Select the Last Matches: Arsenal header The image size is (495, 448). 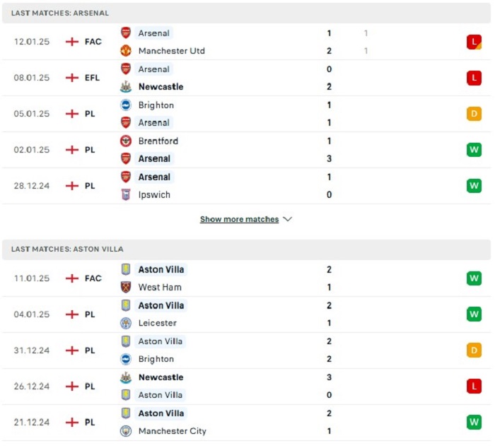[x=246, y=13]
